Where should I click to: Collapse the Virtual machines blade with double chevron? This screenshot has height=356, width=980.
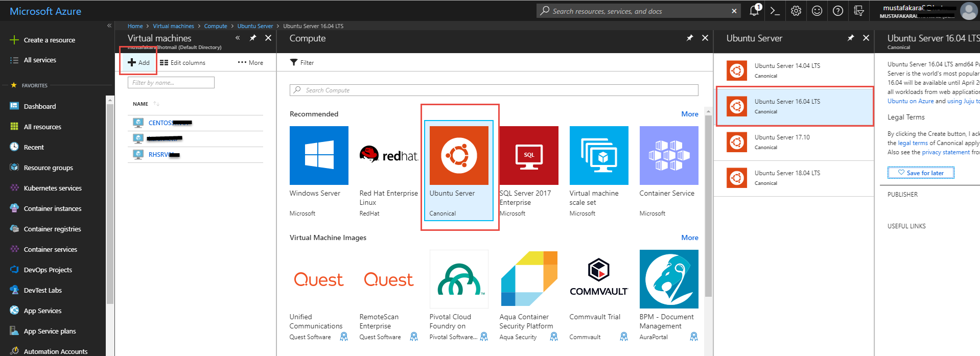[x=238, y=38]
